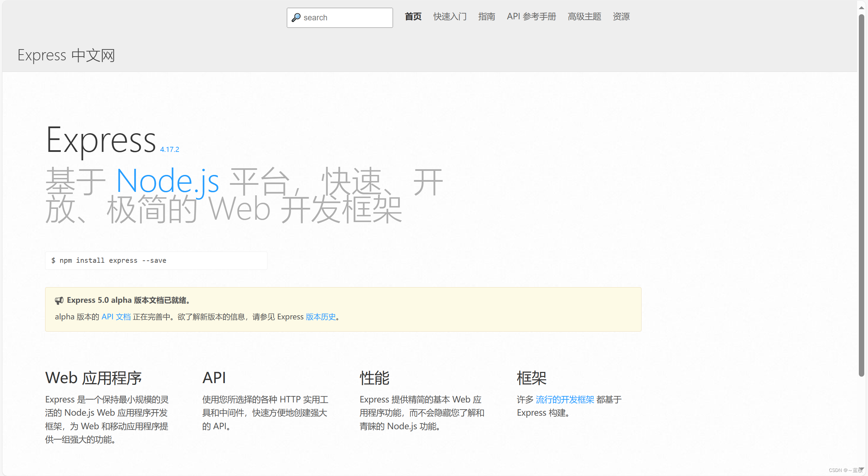The width and height of the screenshot is (868, 476).
Task: Open the 版本历史 link
Action: tap(320, 317)
